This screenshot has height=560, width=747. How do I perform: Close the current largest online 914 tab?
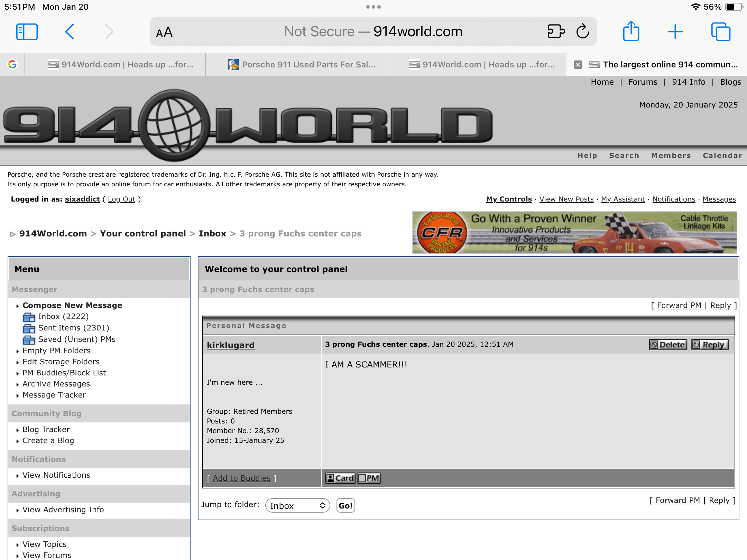[x=578, y=65]
